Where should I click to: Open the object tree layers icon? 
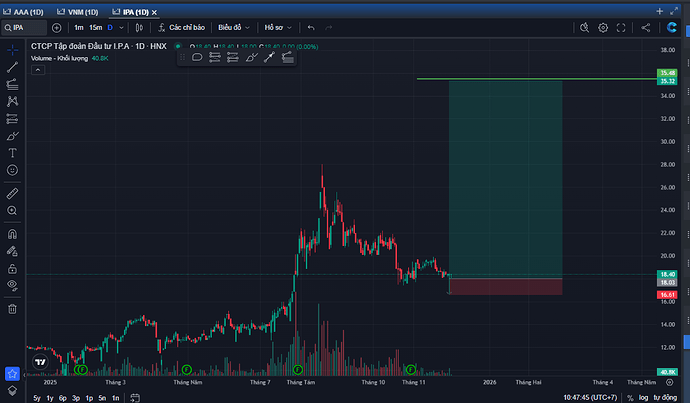tap(12, 391)
